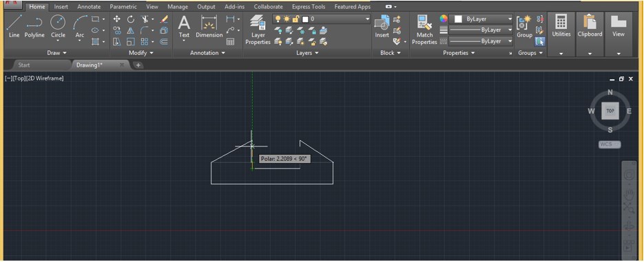This screenshot has height=262, width=644.
Task: Select the Line drawing tool
Action: pos(14,27)
